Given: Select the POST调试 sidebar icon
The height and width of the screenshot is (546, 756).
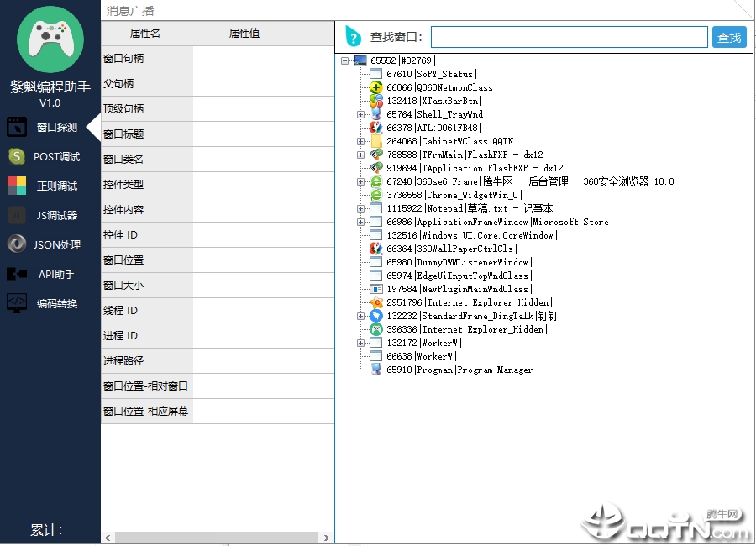Looking at the screenshot, I should (17, 157).
